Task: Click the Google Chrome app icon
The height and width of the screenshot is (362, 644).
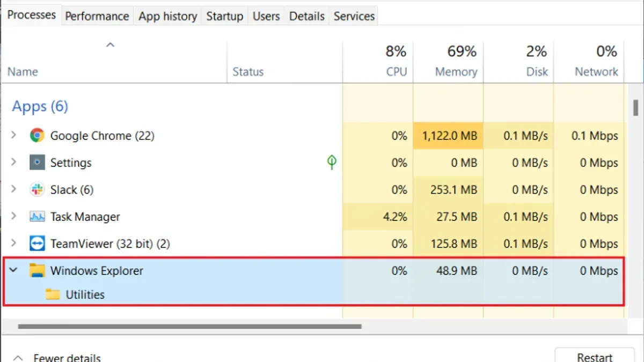Action: click(x=37, y=136)
